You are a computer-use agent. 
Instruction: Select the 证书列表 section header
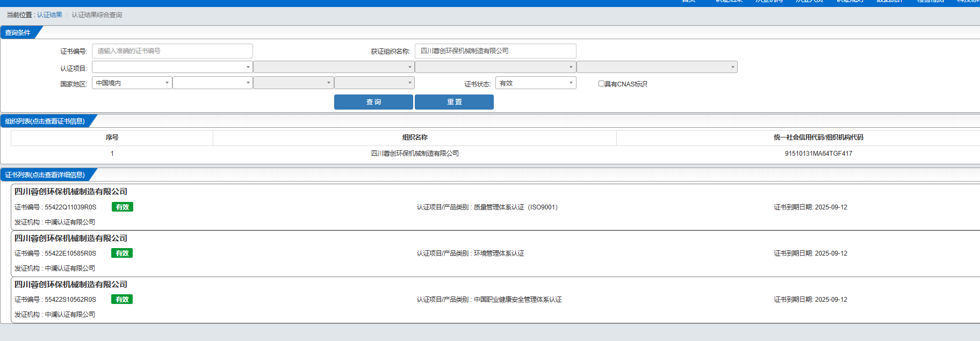(x=45, y=175)
